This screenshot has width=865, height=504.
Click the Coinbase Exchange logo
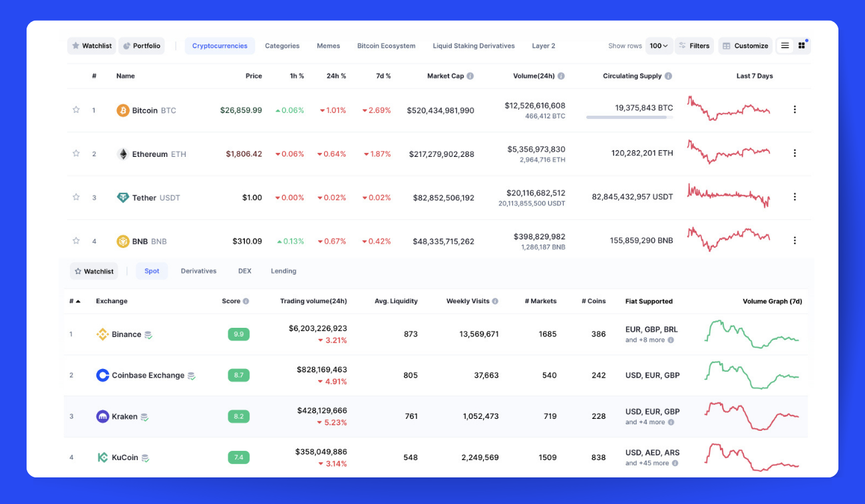(102, 376)
